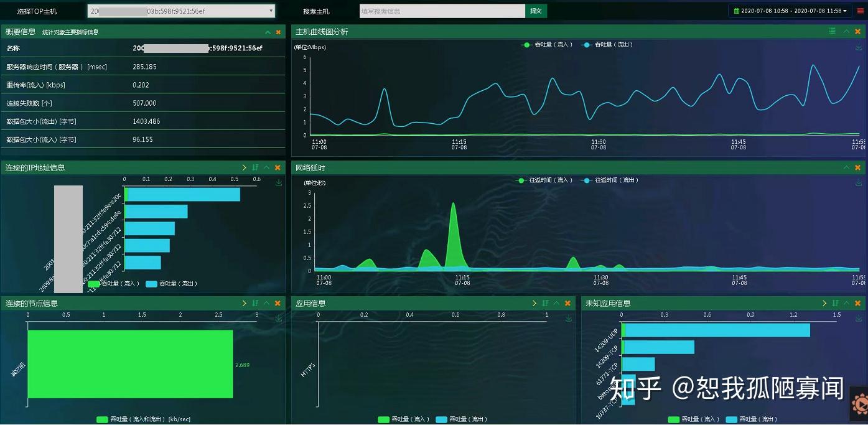
Task: Close the 主机曲线图分析 panel
Action: (x=857, y=31)
